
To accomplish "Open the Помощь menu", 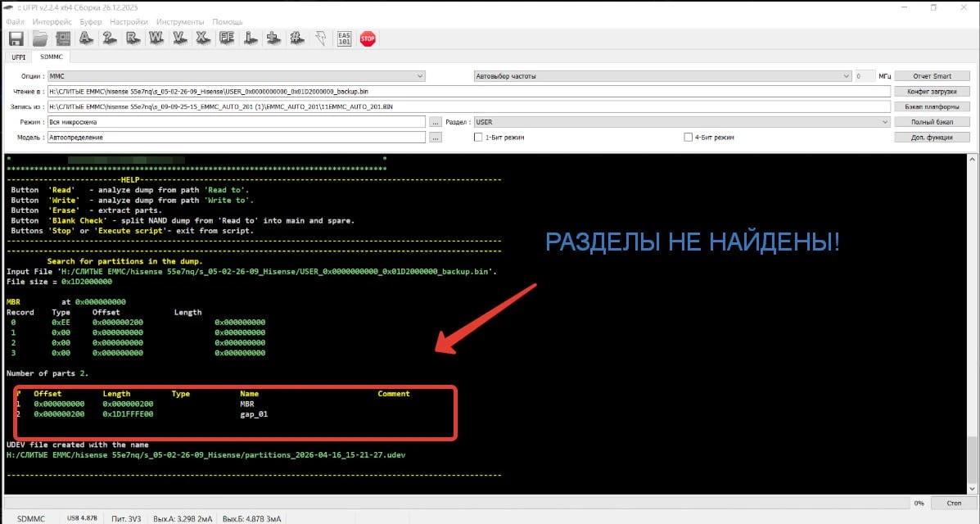I will (228, 22).
